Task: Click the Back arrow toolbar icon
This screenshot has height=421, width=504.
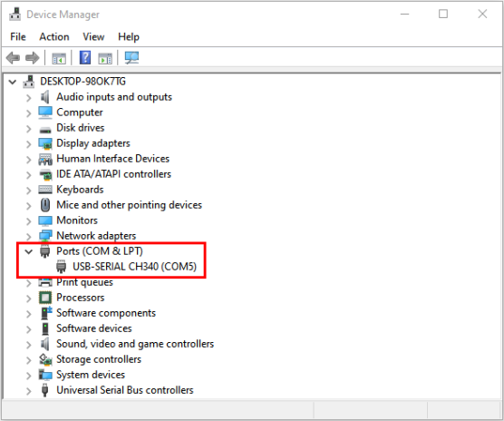Action: click(13, 58)
